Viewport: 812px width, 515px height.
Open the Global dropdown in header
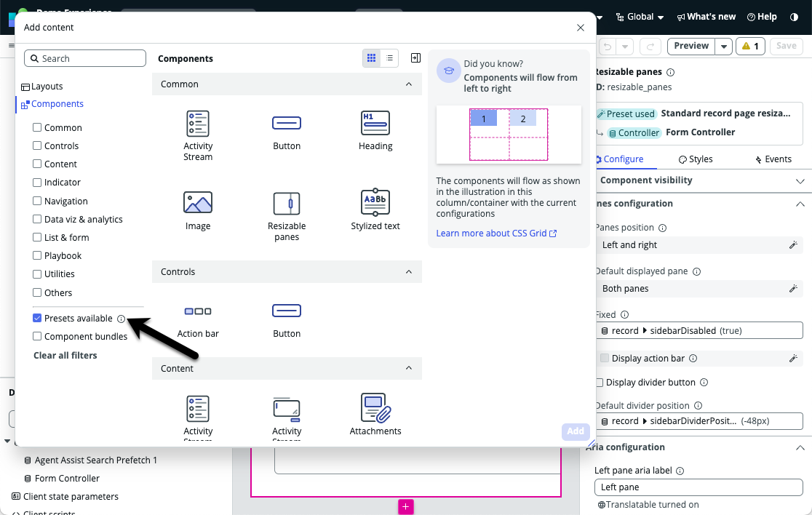click(640, 17)
